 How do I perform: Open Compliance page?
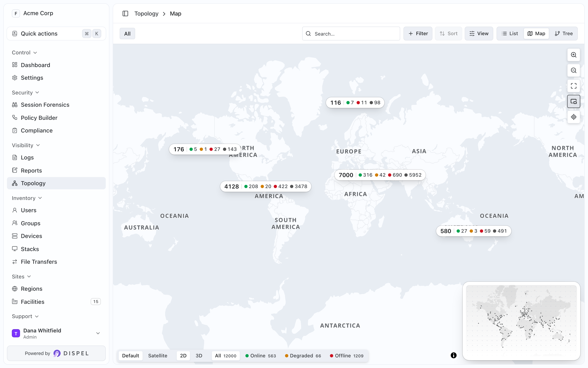click(x=56, y=130)
